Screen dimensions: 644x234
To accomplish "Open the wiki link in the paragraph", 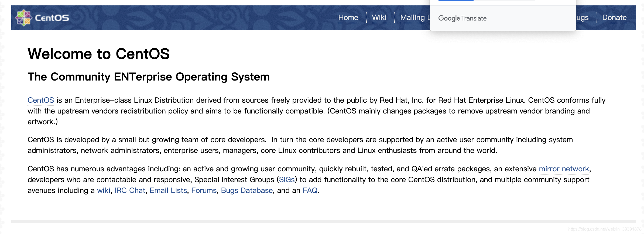I will (104, 190).
